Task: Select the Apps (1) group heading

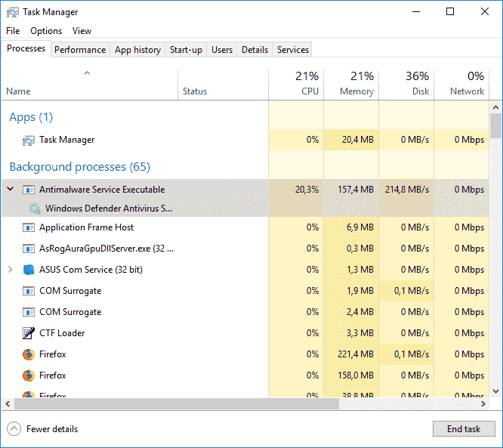Action: (31, 117)
